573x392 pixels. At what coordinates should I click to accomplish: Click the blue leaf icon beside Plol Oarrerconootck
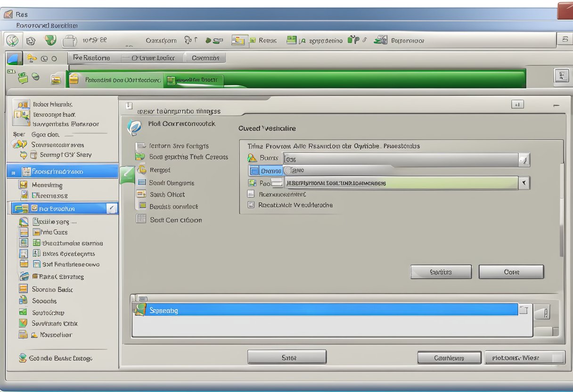click(134, 127)
